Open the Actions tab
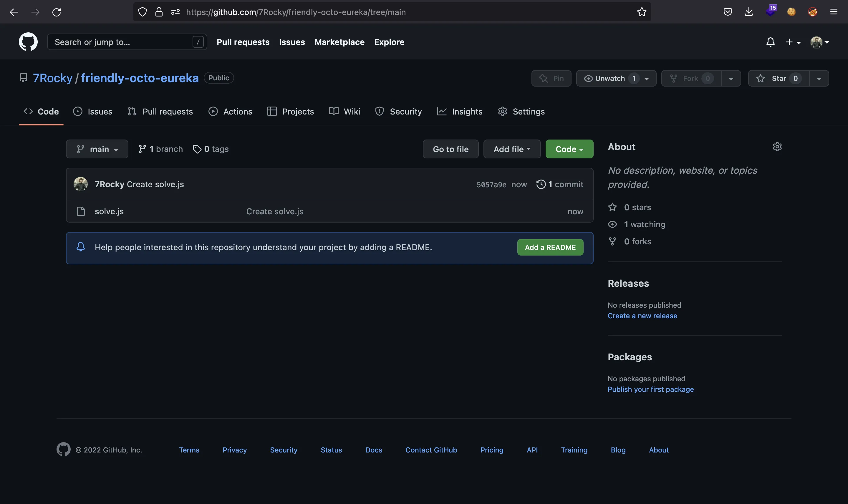848x504 pixels. (230, 111)
